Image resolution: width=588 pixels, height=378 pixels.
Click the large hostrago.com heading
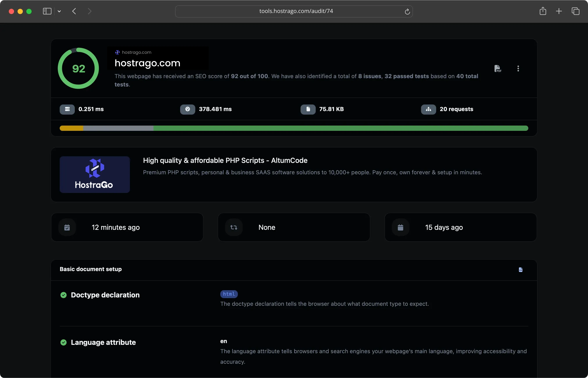147,63
